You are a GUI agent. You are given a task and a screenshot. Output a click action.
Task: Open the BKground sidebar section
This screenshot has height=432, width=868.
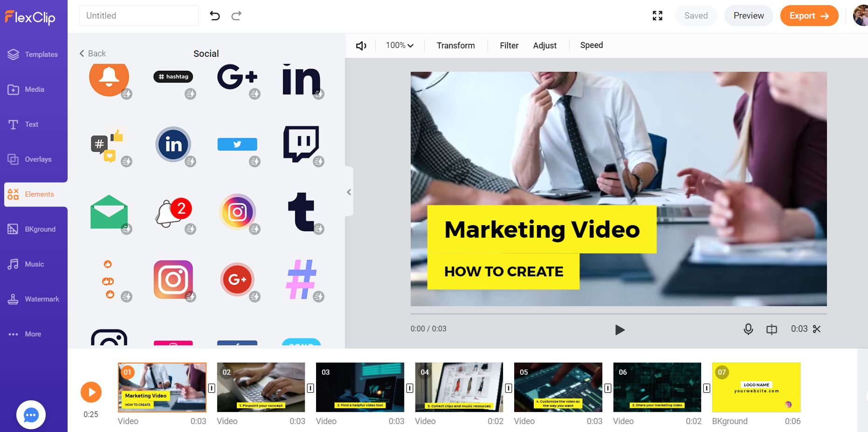click(31, 229)
